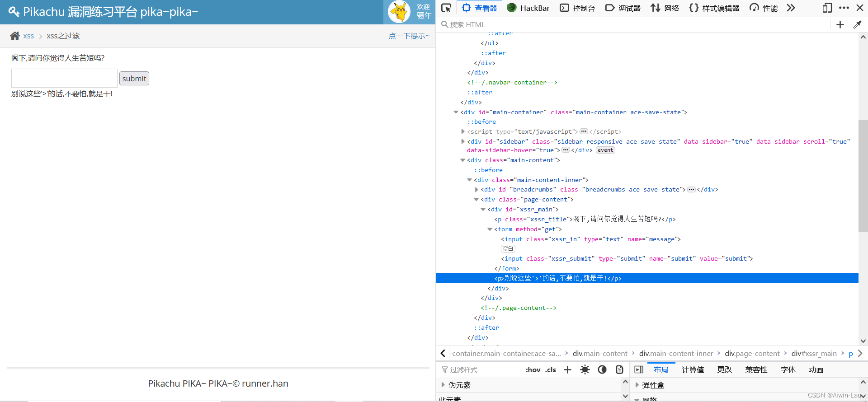Viewport: 868px width, 402px height.
Task: Open the 点一下提示~ hint link
Action: pyautogui.click(x=409, y=36)
